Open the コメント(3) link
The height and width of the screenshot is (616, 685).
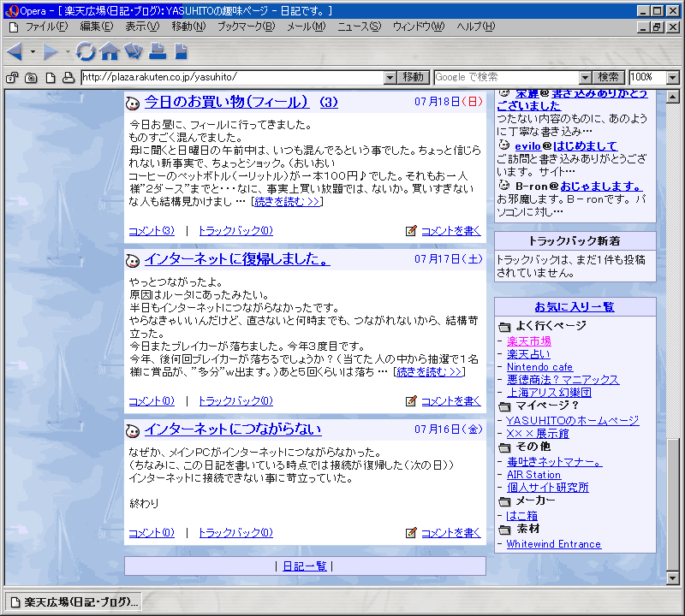pyautogui.click(x=152, y=230)
